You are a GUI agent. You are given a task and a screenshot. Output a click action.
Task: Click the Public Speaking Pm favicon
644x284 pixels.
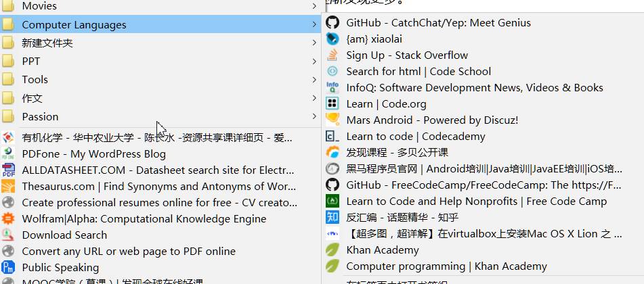tap(8, 268)
